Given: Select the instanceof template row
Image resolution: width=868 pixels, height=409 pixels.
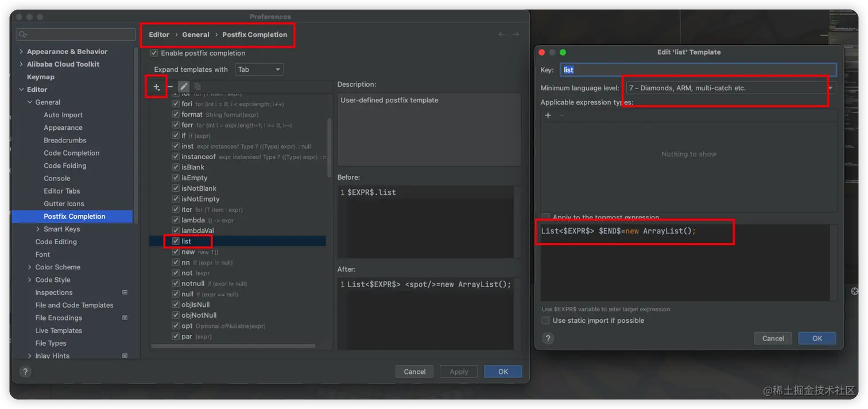Looking at the screenshot, I should [238, 157].
